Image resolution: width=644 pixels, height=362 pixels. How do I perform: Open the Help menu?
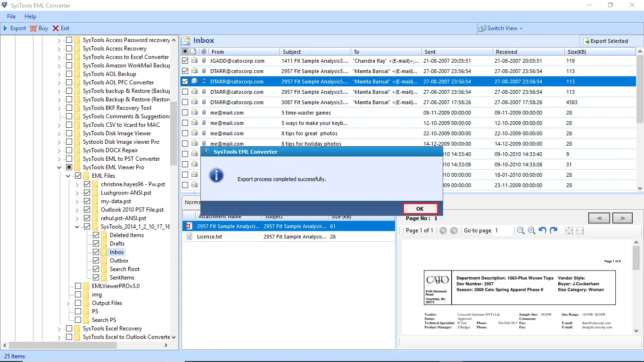[x=30, y=16]
